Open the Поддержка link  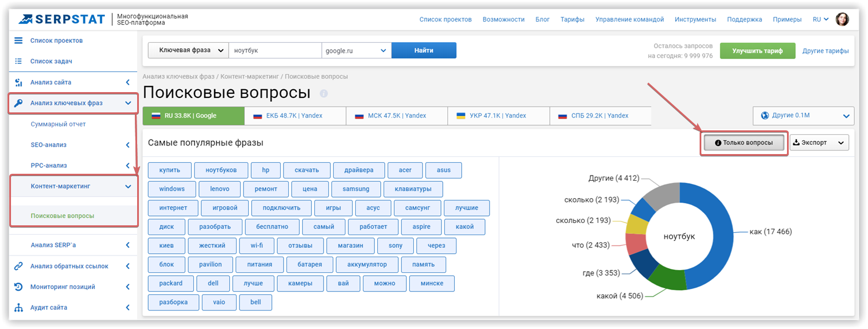tap(744, 19)
